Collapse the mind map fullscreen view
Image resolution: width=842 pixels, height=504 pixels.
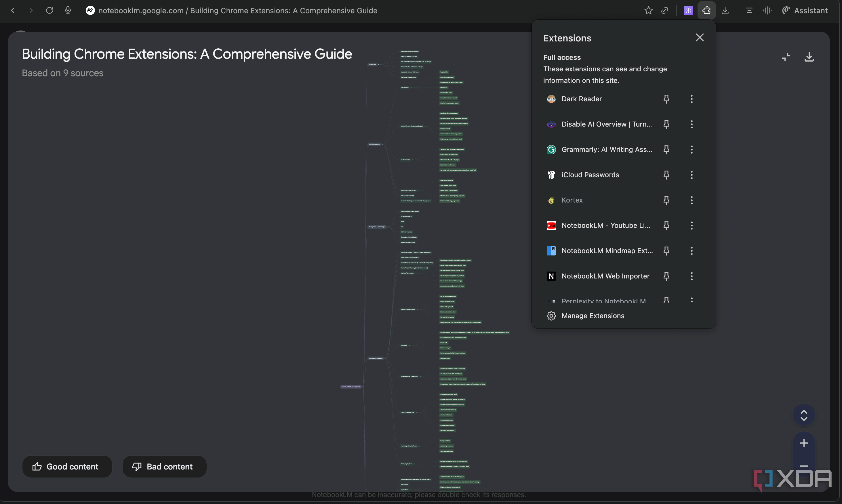tap(786, 57)
